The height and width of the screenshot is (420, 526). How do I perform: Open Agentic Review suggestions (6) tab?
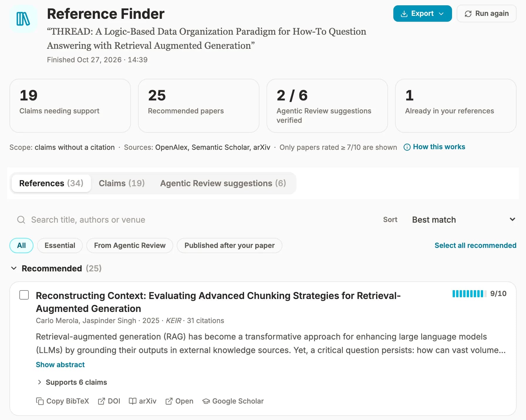223,183
